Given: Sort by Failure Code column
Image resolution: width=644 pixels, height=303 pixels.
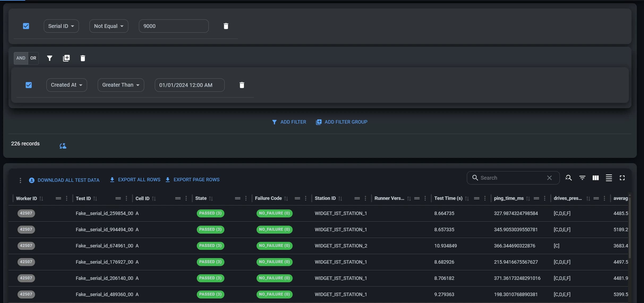Looking at the screenshot, I should coord(286,199).
